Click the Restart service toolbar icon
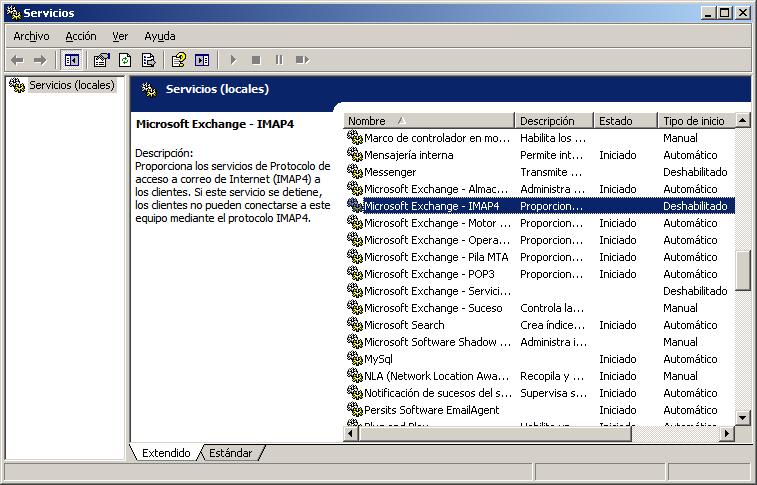Image resolution: width=757 pixels, height=485 pixels. coord(302,60)
